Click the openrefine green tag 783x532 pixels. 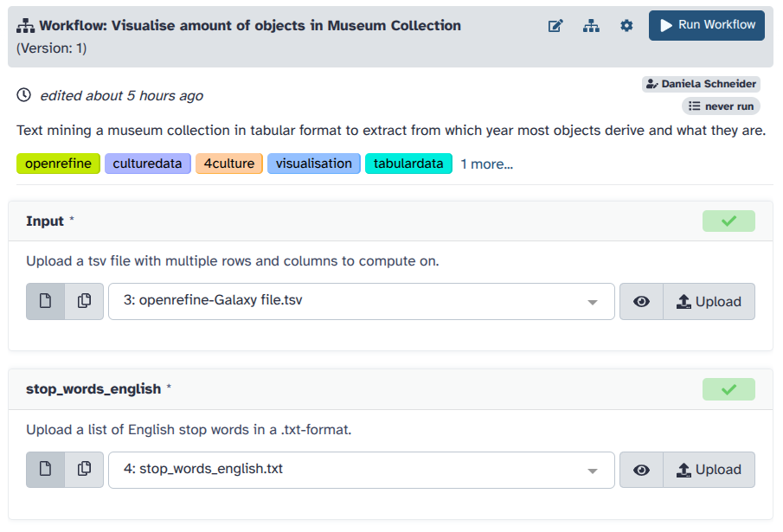(58, 163)
